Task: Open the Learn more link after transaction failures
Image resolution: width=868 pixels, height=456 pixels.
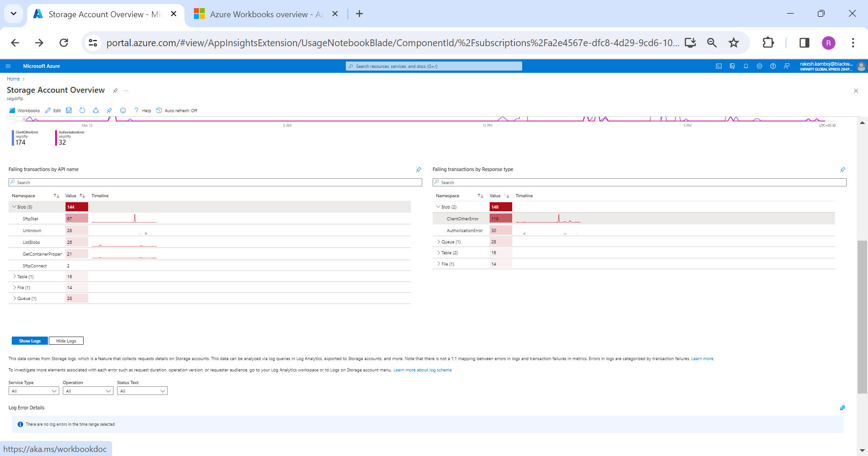Action: [x=702, y=359]
